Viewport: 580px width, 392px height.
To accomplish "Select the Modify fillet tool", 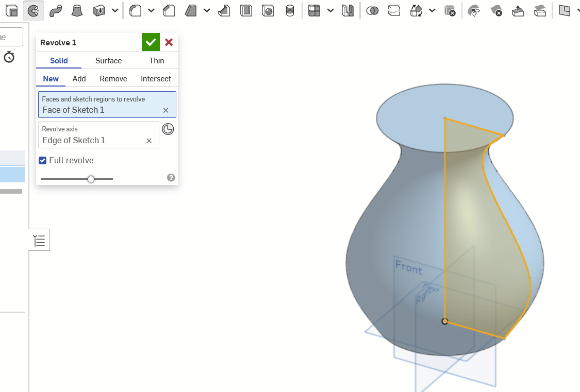I will click(x=474, y=11).
